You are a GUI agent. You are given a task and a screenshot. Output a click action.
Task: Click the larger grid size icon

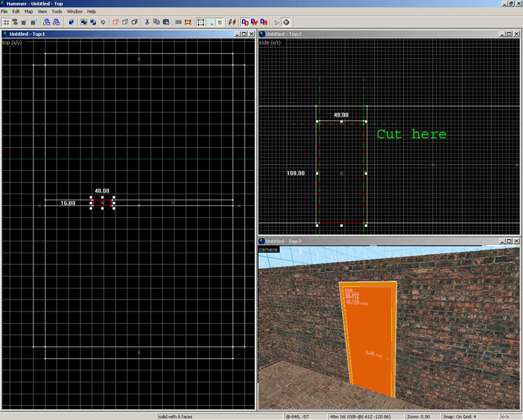click(x=33, y=22)
